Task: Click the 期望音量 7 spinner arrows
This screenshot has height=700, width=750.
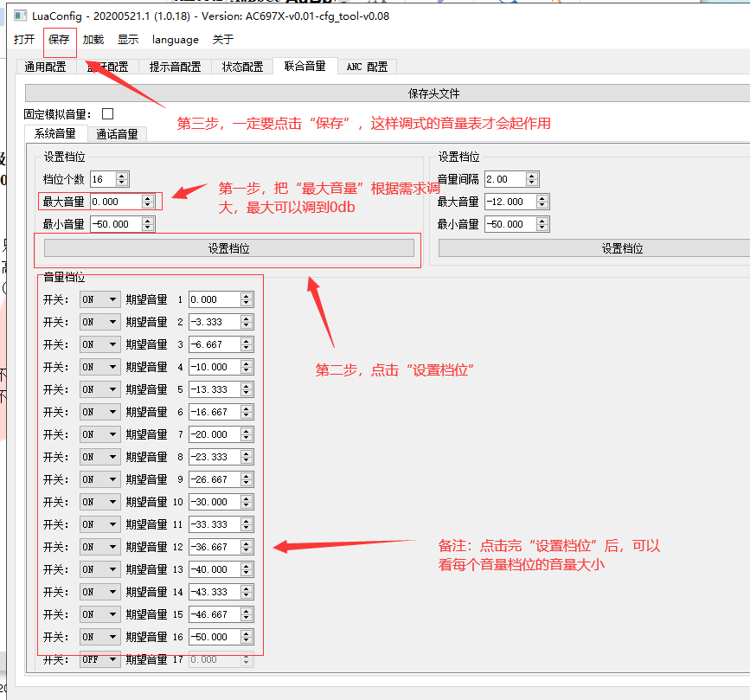Action: (247, 434)
